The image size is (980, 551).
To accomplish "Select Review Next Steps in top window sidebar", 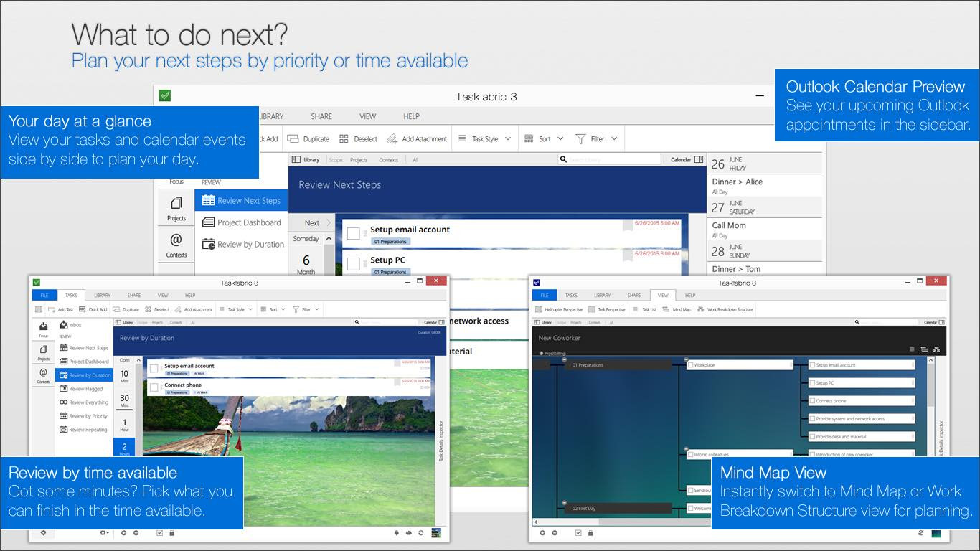I will tap(241, 201).
